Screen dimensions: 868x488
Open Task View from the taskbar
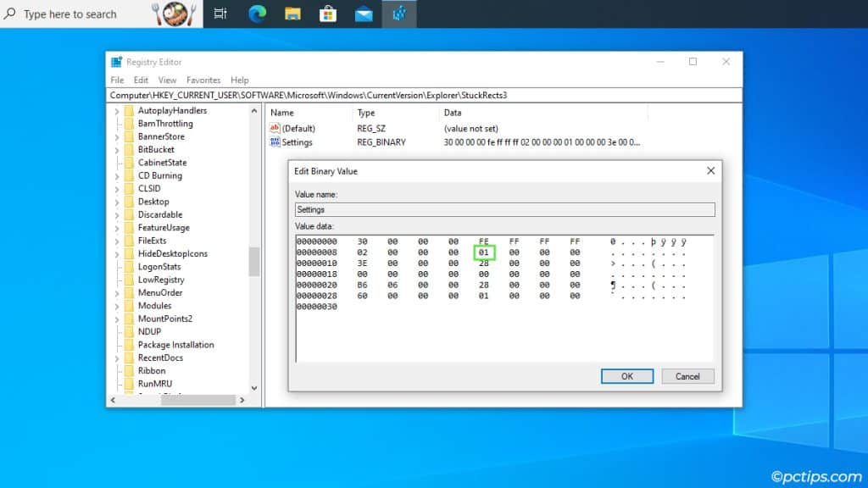coord(220,14)
